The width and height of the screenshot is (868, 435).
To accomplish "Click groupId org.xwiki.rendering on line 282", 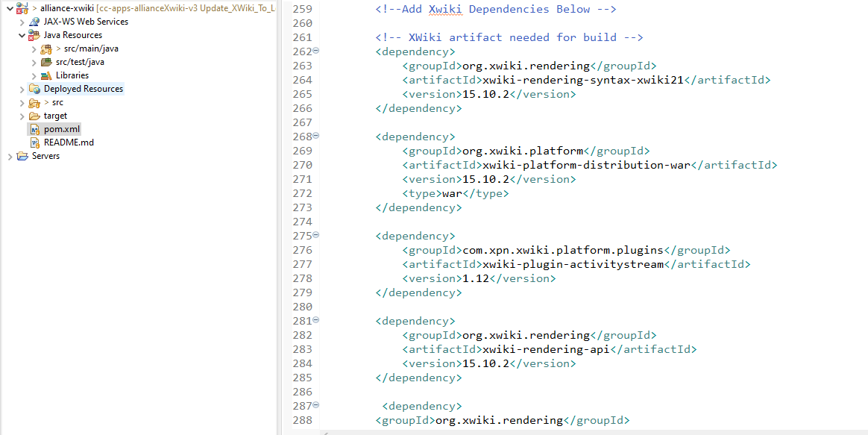I will (526, 336).
